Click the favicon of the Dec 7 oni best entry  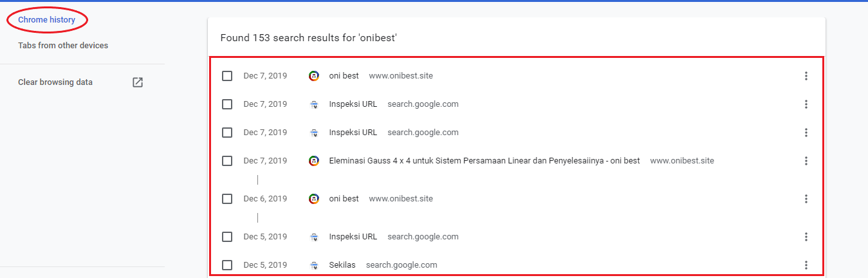click(314, 76)
